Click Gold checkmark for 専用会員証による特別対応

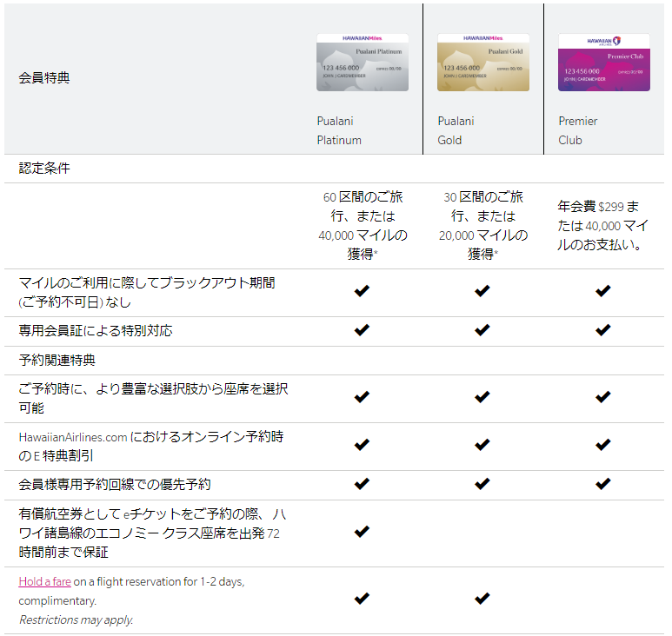click(482, 330)
